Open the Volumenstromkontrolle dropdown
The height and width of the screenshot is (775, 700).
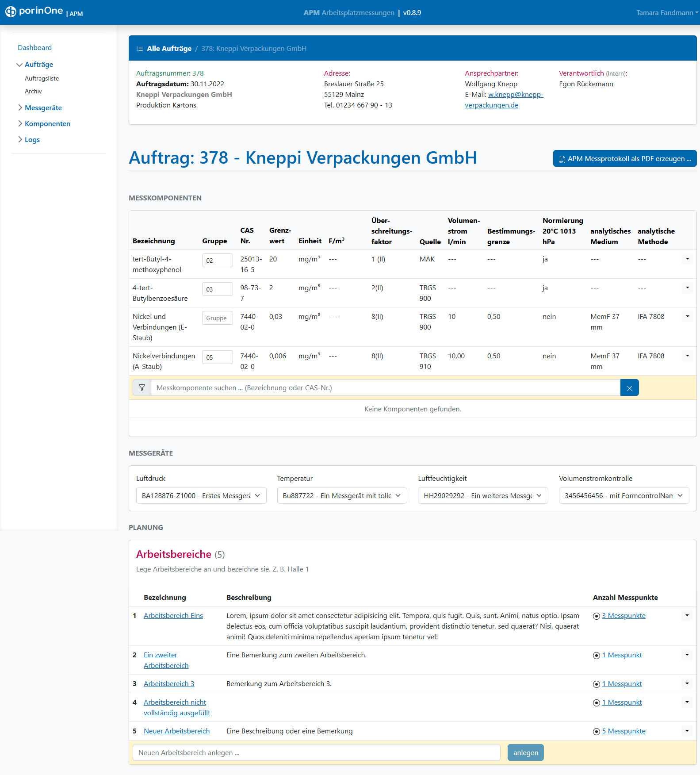pyautogui.click(x=623, y=495)
